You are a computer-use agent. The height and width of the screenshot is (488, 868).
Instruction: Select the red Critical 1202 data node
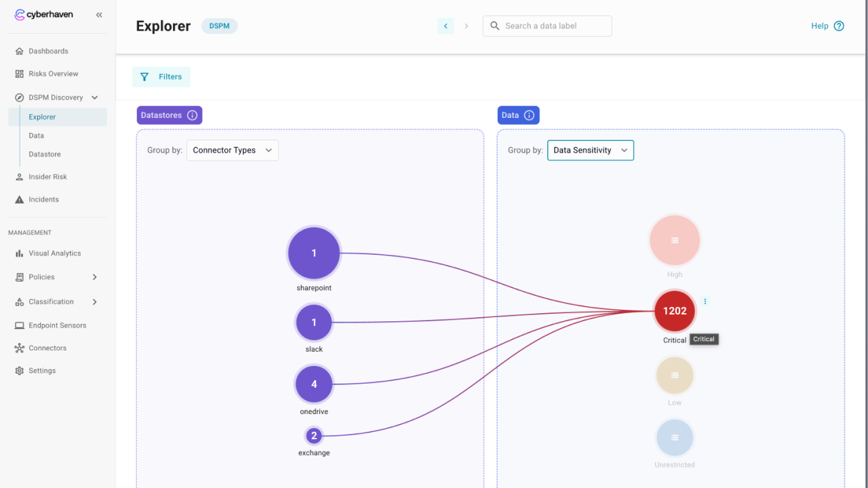(674, 311)
